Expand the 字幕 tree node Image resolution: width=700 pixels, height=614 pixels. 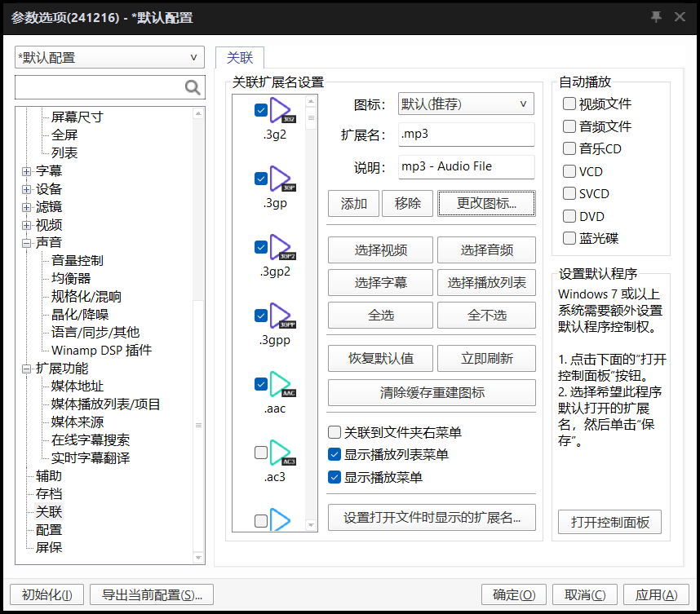coord(27,171)
